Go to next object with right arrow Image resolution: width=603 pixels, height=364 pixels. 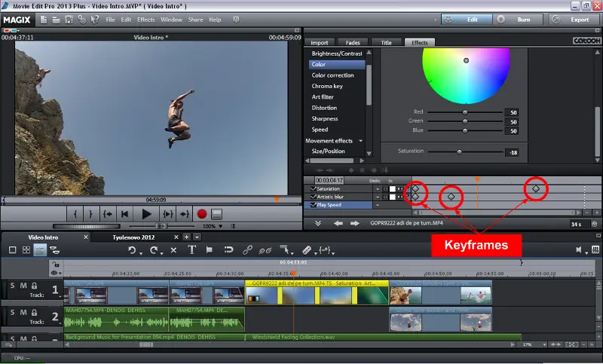354,223
